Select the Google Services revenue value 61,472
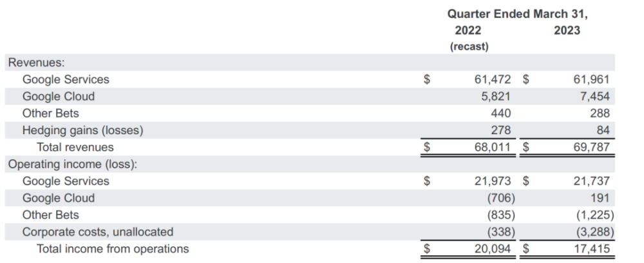644x263 pixels. pyautogui.click(x=493, y=79)
